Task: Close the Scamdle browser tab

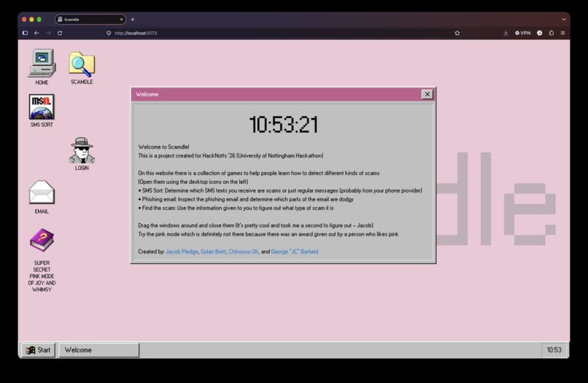Action: click(122, 20)
